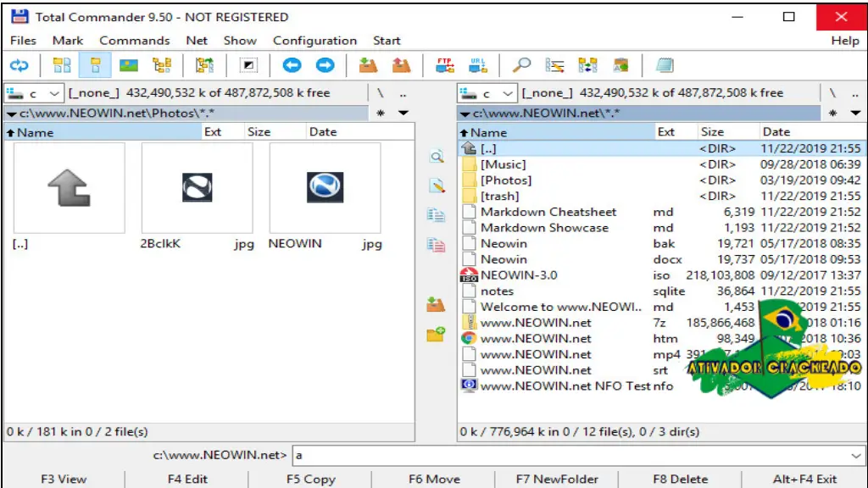Select the NEOWIN-3.0 iso file
Screen dimensions: 868x488
click(661, 275)
